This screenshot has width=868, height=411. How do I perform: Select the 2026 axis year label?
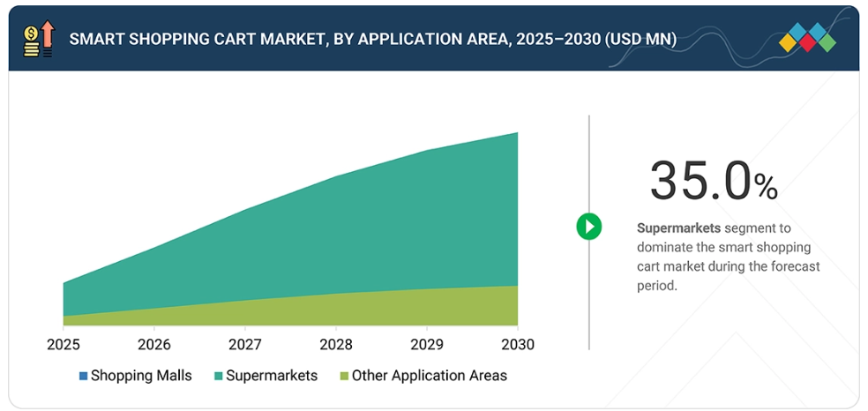(154, 344)
